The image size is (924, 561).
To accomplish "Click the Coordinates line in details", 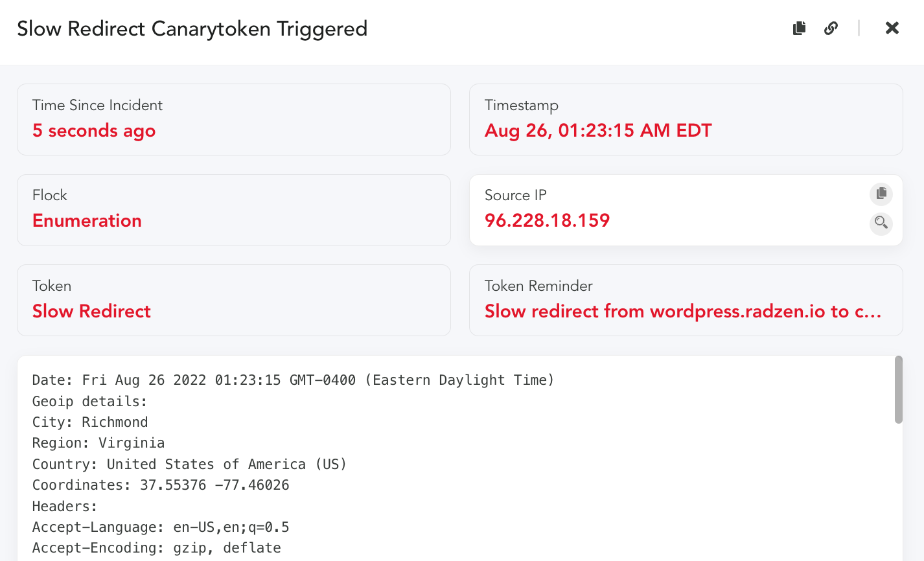I will click(161, 485).
